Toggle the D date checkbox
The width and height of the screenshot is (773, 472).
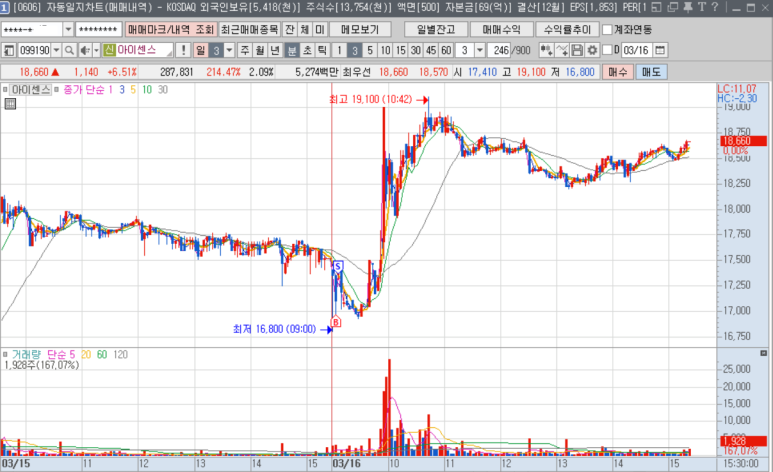(607, 50)
